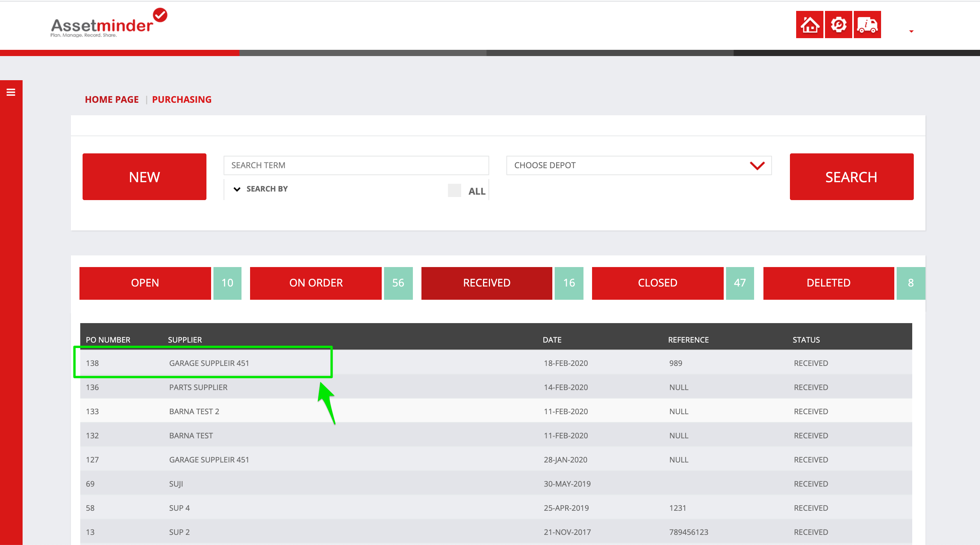Open the Choose Depot dropdown

tap(639, 165)
